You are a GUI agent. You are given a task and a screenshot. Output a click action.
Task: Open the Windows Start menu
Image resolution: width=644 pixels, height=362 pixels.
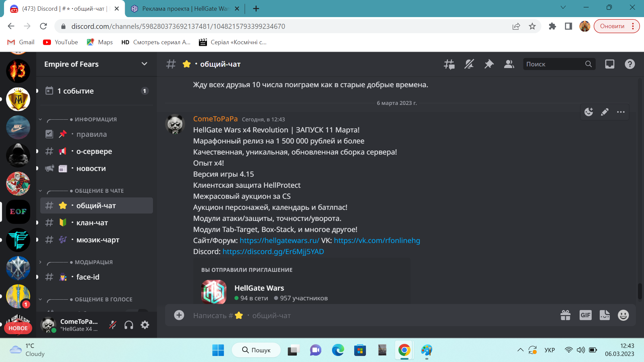click(x=218, y=350)
